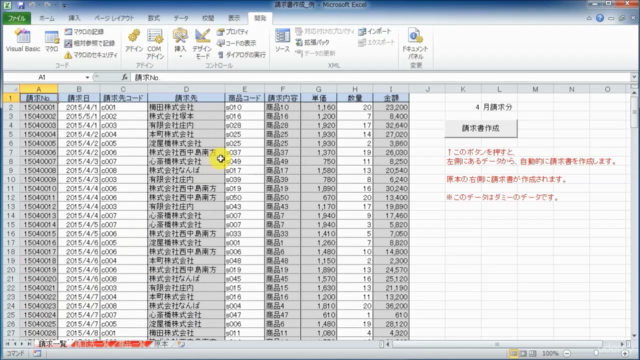640x360 pixels.
Task: Switch to Normal view in status bar
Action: 514,353
